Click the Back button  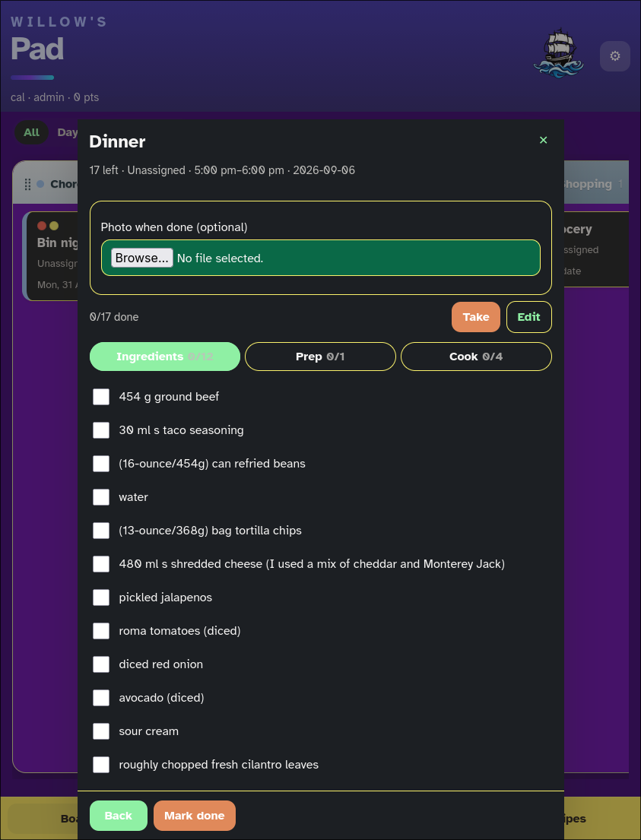[118, 816]
